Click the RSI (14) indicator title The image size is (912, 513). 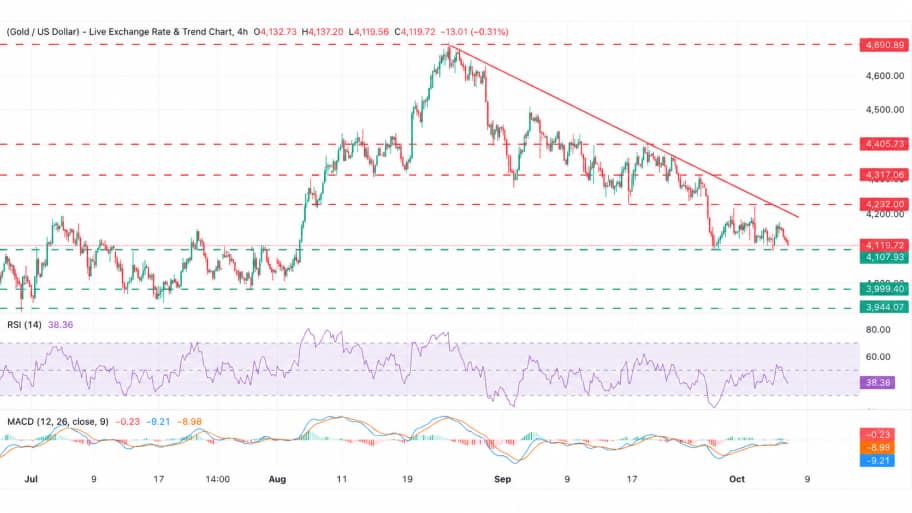(24, 325)
